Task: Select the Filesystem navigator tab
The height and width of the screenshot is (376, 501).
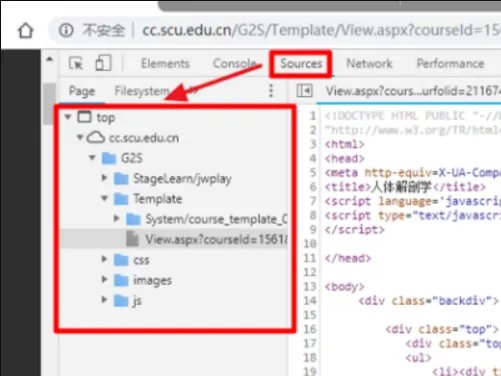Action: [x=142, y=91]
